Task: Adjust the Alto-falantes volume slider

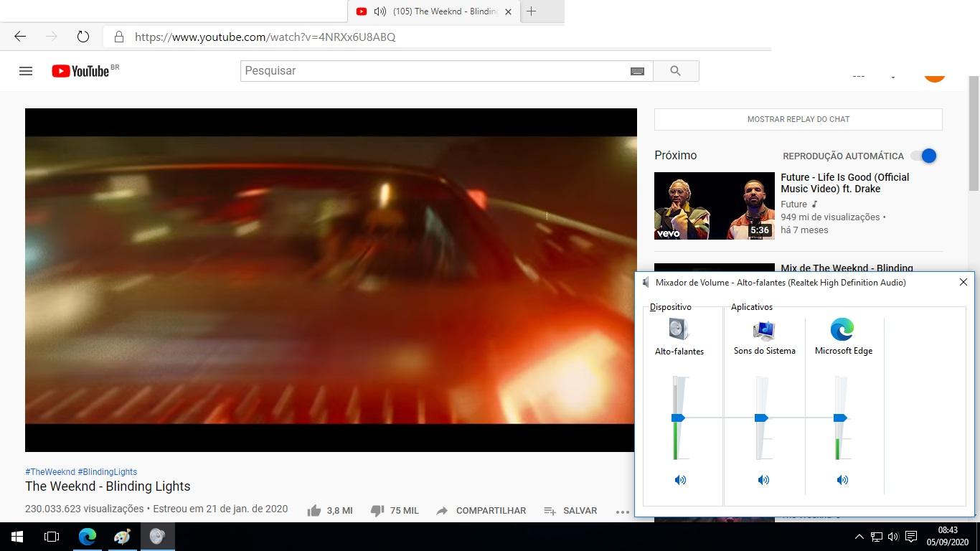Action: [x=678, y=418]
